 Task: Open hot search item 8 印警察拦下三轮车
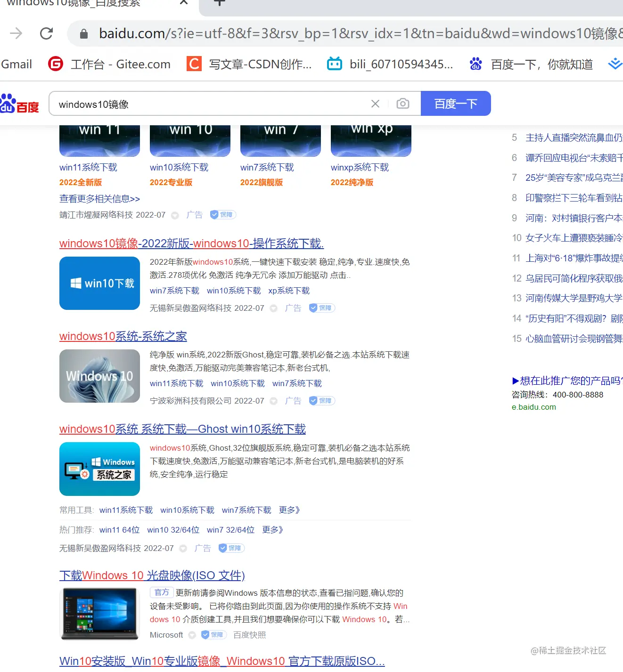(574, 198)
